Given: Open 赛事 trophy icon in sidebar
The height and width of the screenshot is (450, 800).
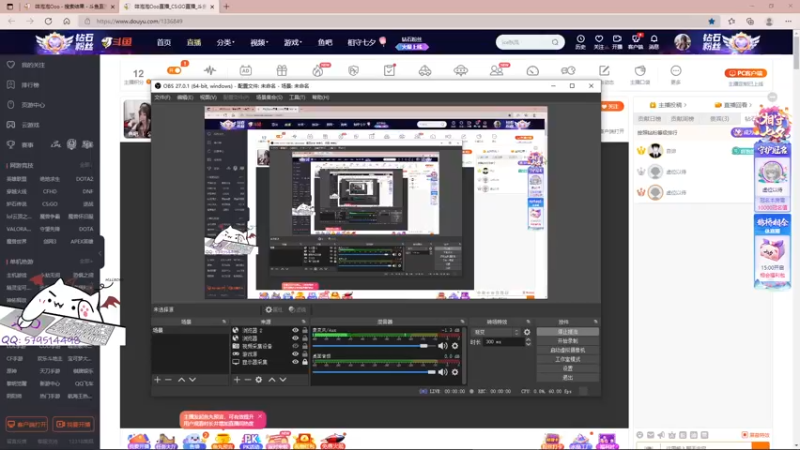Looking at the screenshot, I should (x=11, y=144).
